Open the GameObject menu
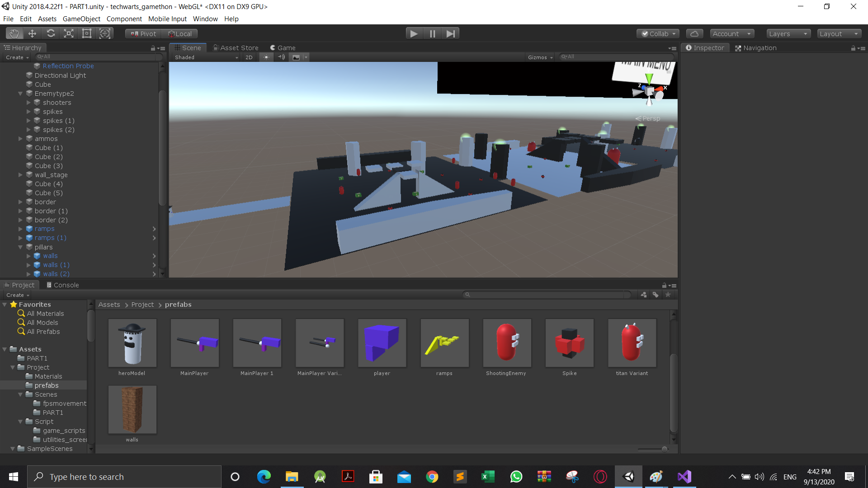The width and height of the screenshot is (868, 488). (x=81, y=19)
